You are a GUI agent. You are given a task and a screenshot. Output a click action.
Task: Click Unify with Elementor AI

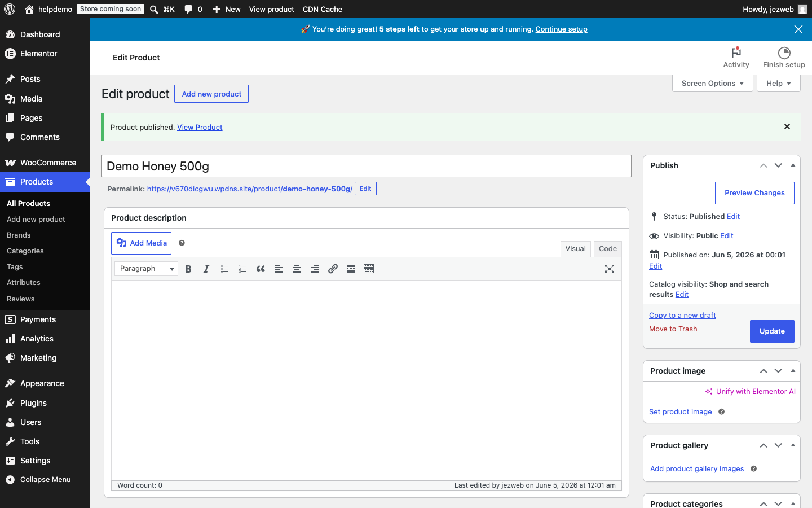coord(751,391)
